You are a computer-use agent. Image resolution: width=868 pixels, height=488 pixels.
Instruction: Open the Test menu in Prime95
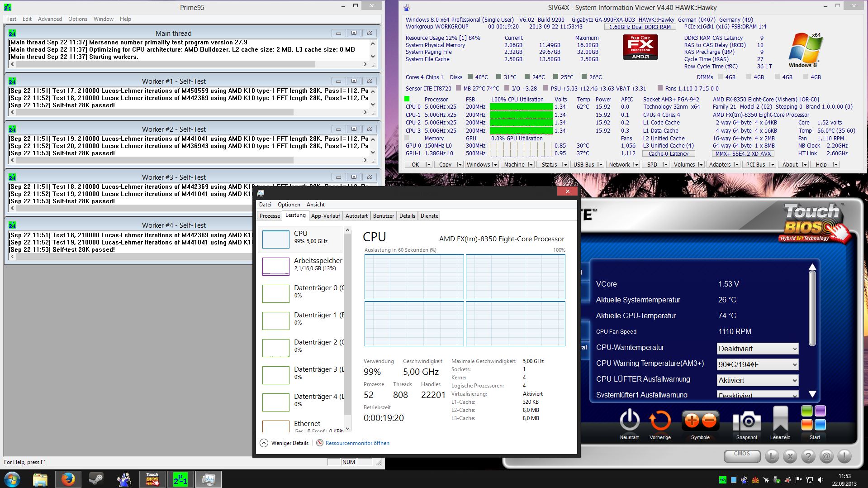coord(11,19)
